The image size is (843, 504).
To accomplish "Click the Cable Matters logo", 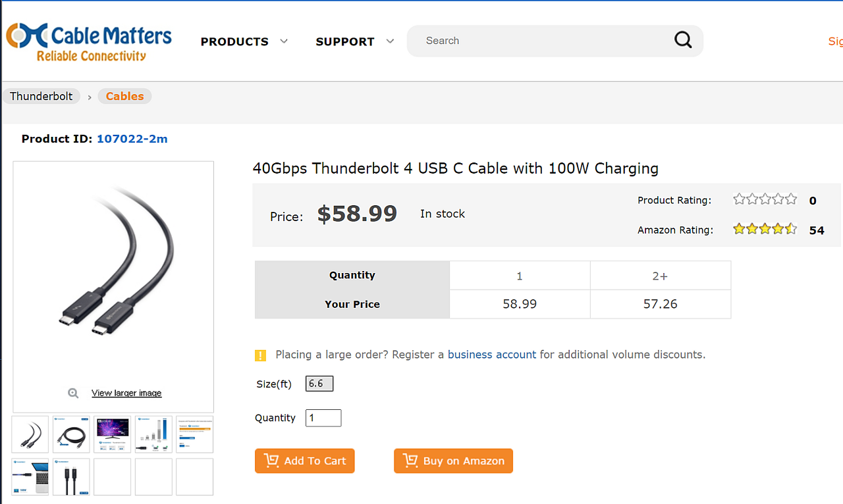I will 89,42.
